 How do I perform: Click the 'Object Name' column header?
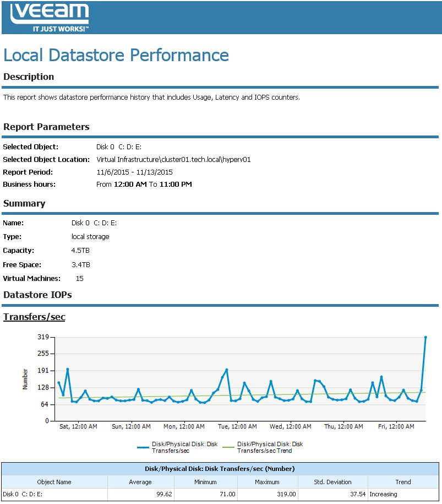pyautogui.click(x=54, y=482)
